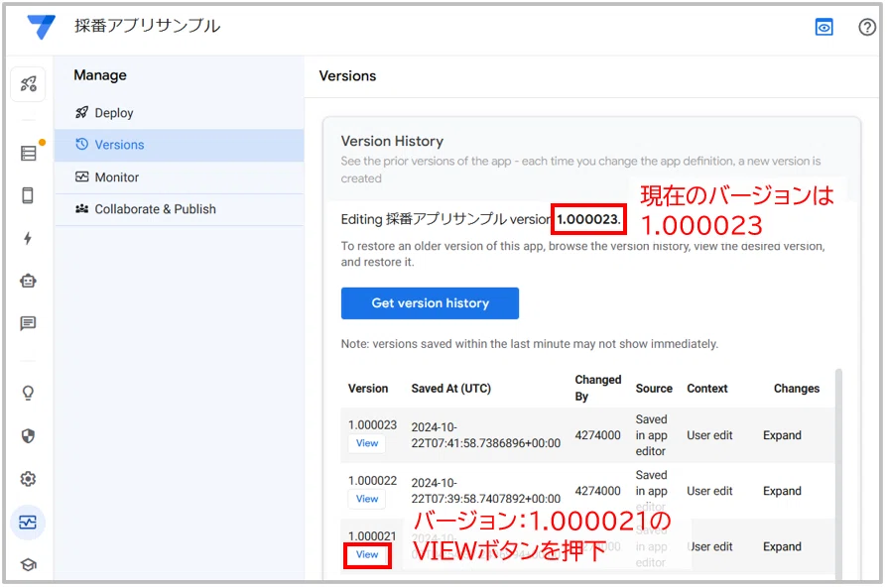The height and width of the screenshot is (588, 887).
Task: Click 4274000 in the 1.000022 row
Action: pos(597,491)
